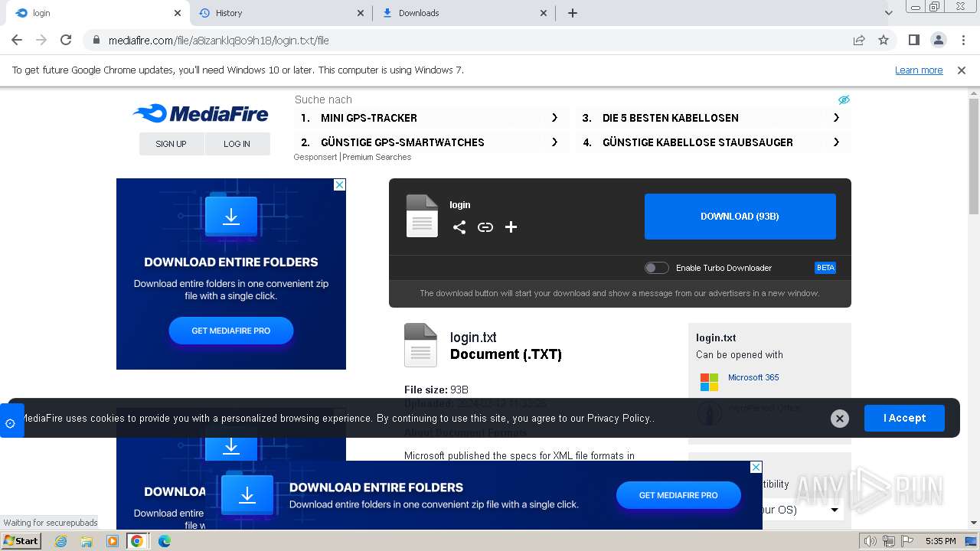980x551 pixels.
Task: Click the MINI GPS-TRACKER ad link
Action: coord(369,118)
